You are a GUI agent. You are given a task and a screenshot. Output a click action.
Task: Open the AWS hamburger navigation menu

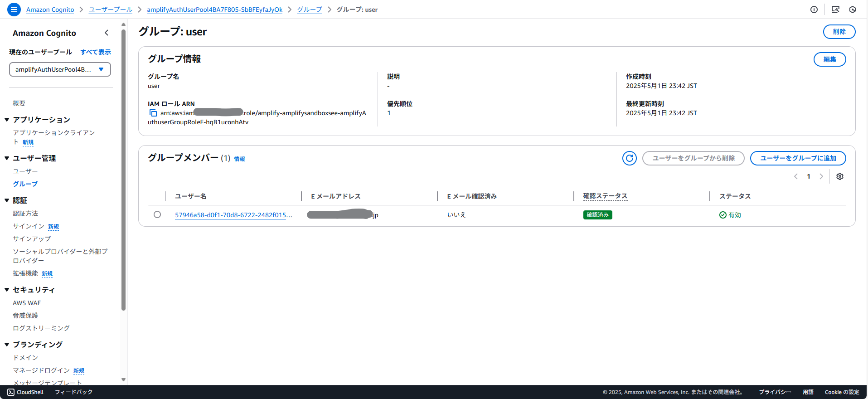14,9
